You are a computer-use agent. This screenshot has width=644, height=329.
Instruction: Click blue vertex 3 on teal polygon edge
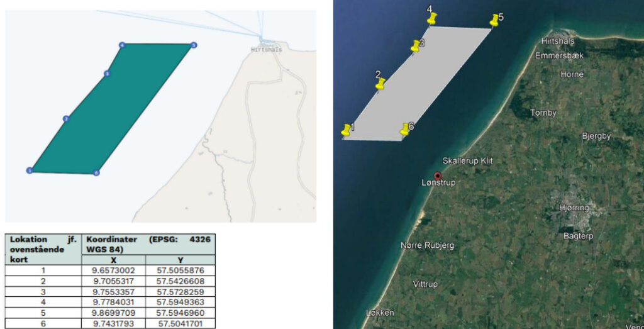(107, 74)
